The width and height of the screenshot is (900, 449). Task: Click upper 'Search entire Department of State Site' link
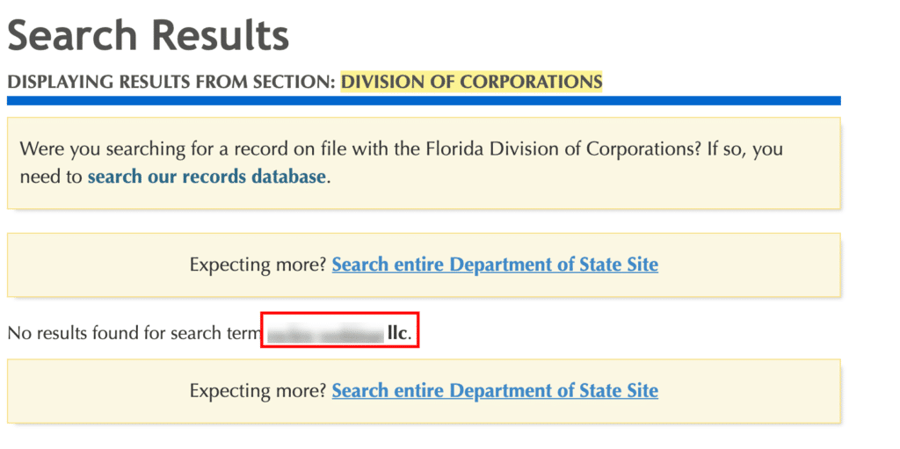coord(495,265)
